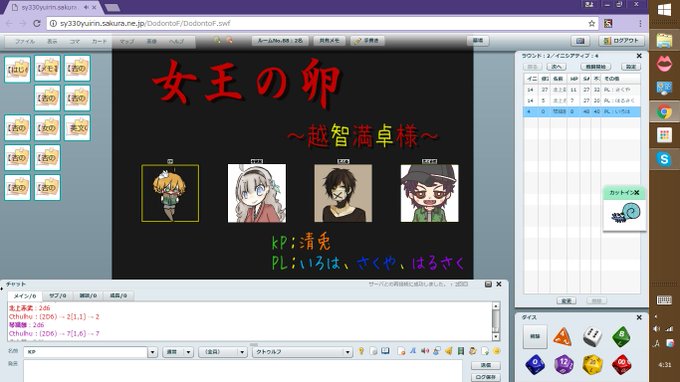Open the ヘルプ menu

click(x=176, y=42)
